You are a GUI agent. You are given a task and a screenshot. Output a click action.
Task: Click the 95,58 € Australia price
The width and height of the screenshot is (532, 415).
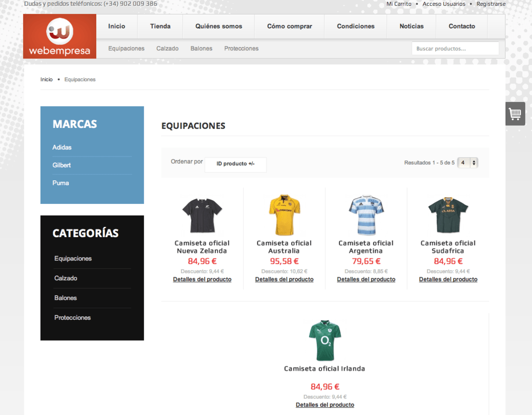click(284, 261)
